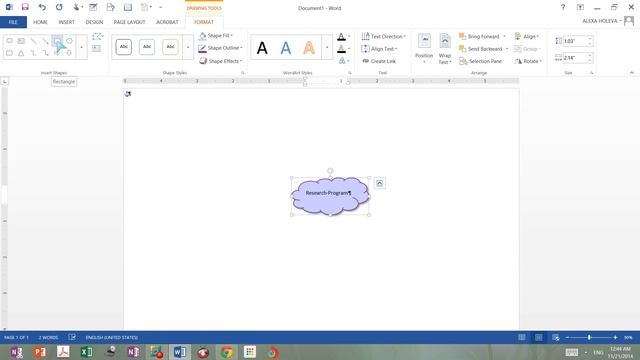Switch to Web Layout view
Viewport: 640px width, 360px height.
[556, 338]
